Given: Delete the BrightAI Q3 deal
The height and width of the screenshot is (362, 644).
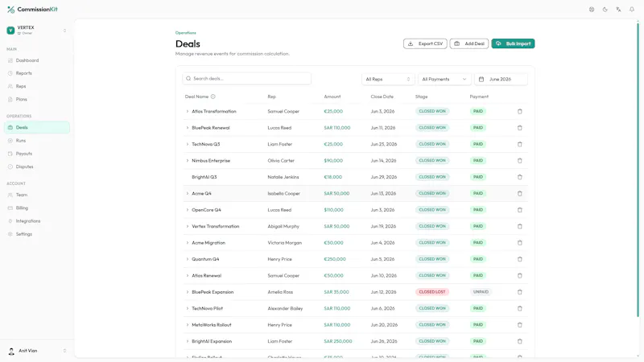Looking at the screenshot, I should point(519,177).
